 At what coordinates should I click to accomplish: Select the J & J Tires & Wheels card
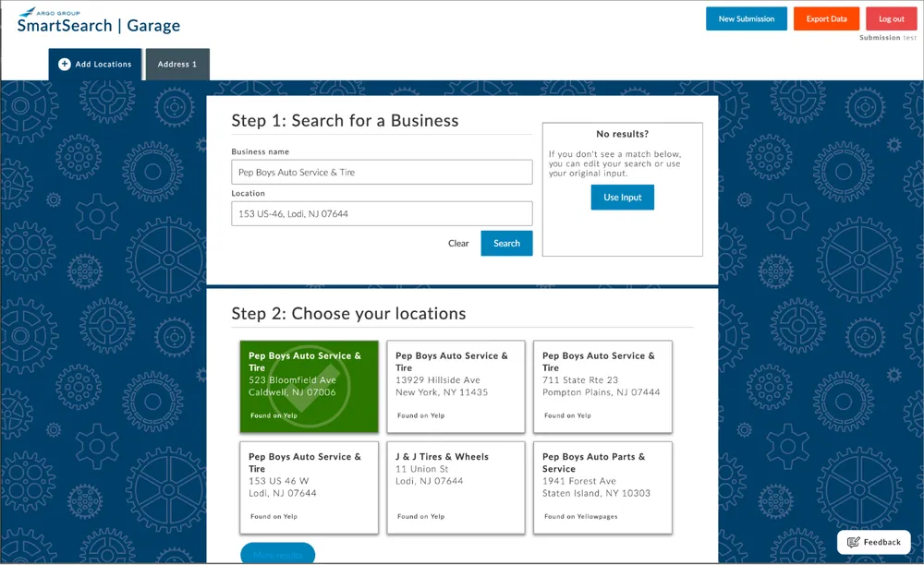[456, 487]
